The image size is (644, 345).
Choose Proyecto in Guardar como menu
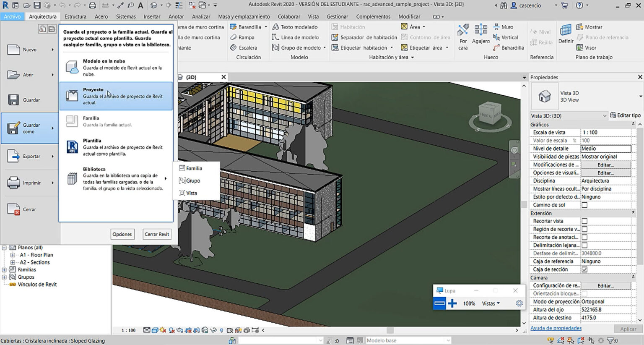[x=116, y=96]
